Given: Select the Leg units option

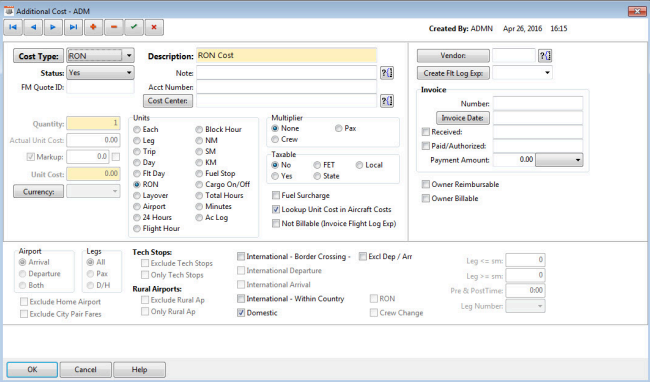Looking at the screenshot, I should coord(137,140).
